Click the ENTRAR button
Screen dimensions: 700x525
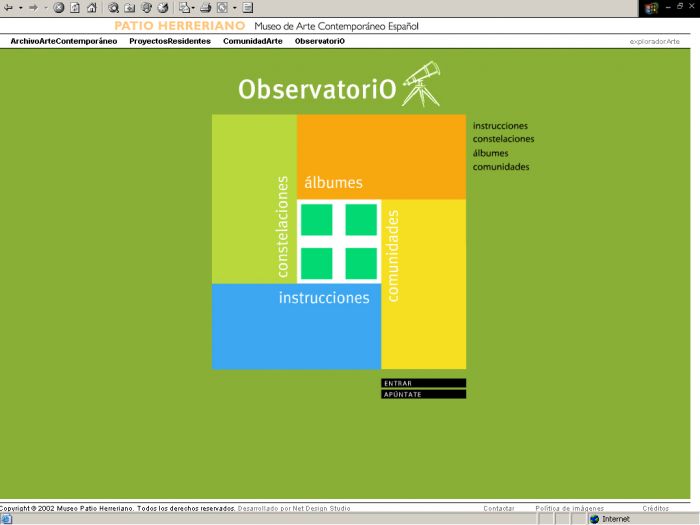(423, 383)
